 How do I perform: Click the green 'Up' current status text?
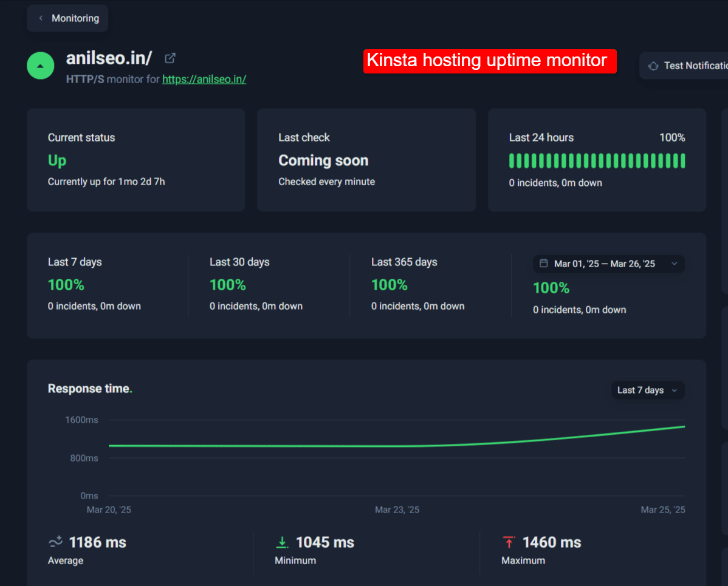coord(57,160)
